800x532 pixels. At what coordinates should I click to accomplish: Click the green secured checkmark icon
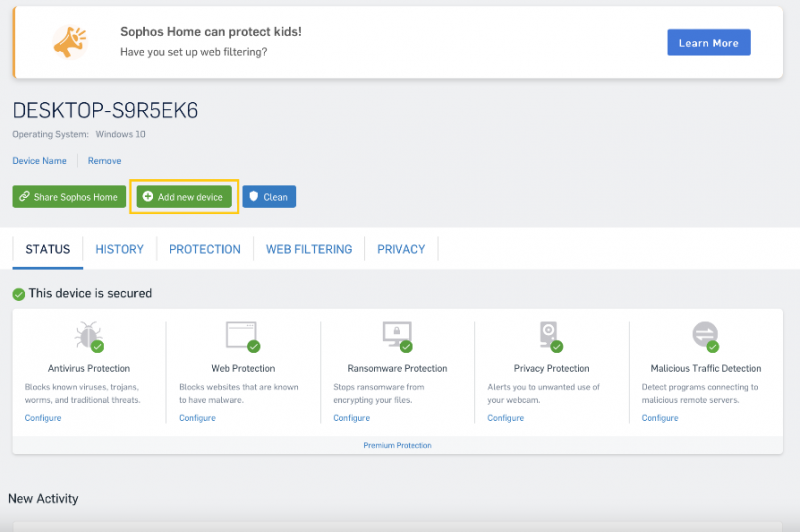point(19,294)
